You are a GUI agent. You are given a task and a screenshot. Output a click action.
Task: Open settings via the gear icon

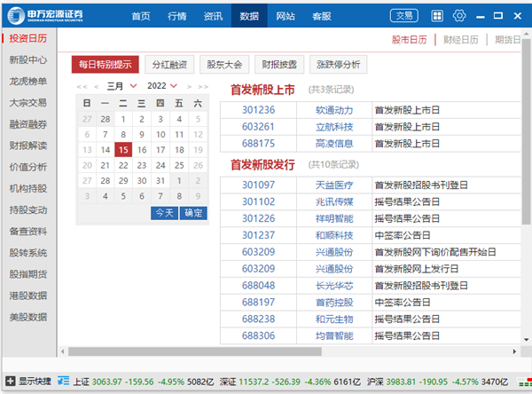pos(459,15)
